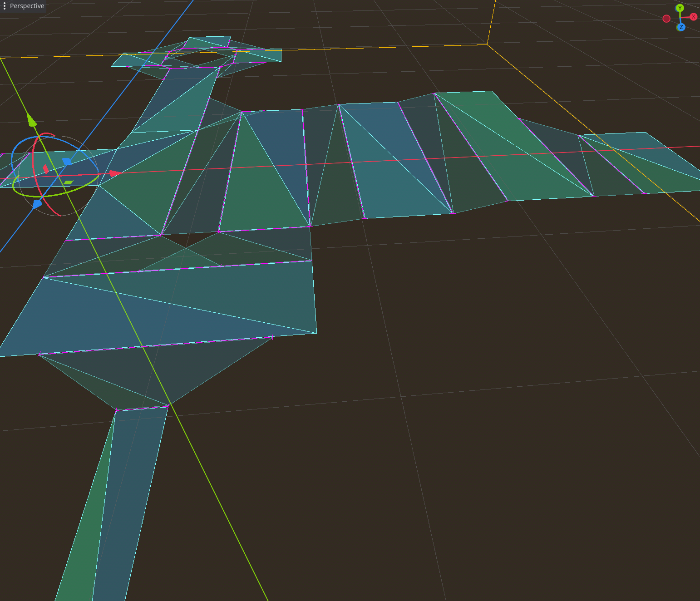
Task: Click the small green plane handle on gizmo
Action: click(68, 182)
